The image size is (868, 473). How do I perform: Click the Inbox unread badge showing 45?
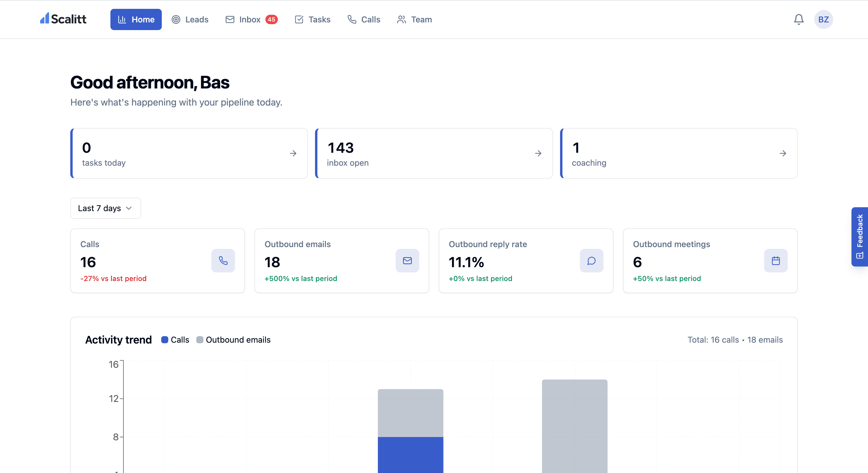click(272, 19)
